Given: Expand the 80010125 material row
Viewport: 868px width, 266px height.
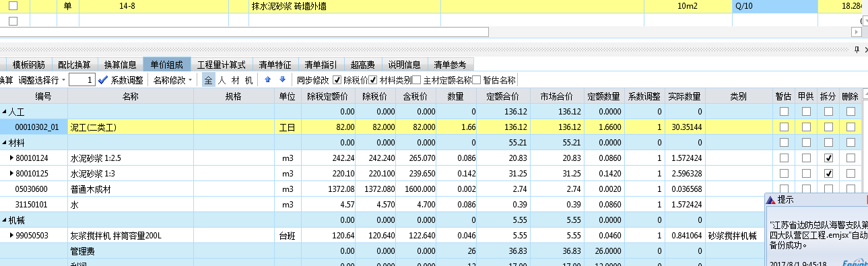Looking at the screenshot, I should click(x=11, y=173).
